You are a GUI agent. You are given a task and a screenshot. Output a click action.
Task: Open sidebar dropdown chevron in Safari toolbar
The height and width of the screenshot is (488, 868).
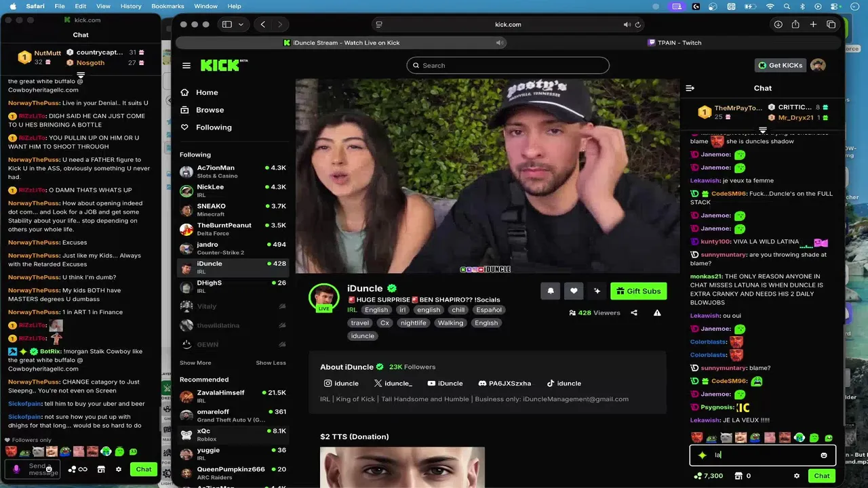tap(241, 24)
